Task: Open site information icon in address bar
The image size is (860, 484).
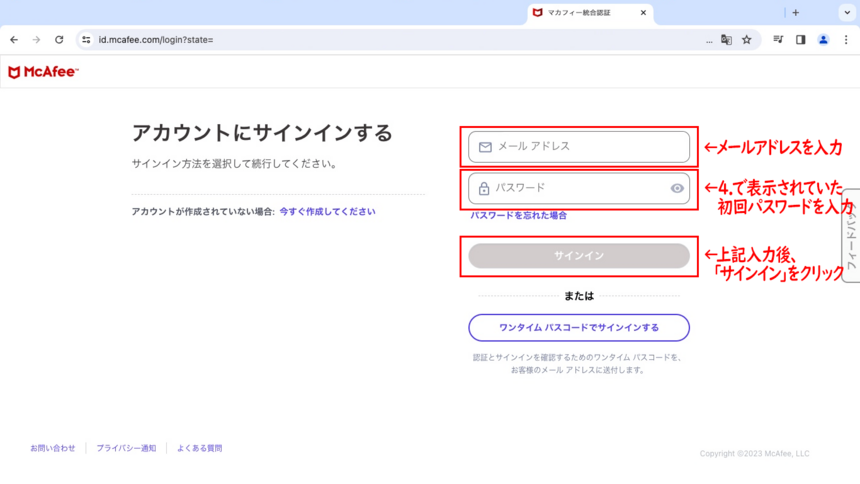Action: point(86,40)
